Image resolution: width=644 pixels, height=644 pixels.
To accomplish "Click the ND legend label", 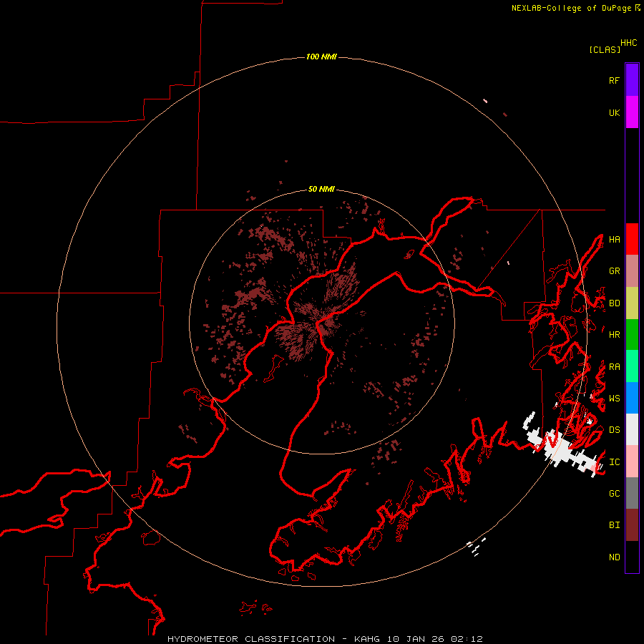I will (614, 557).
